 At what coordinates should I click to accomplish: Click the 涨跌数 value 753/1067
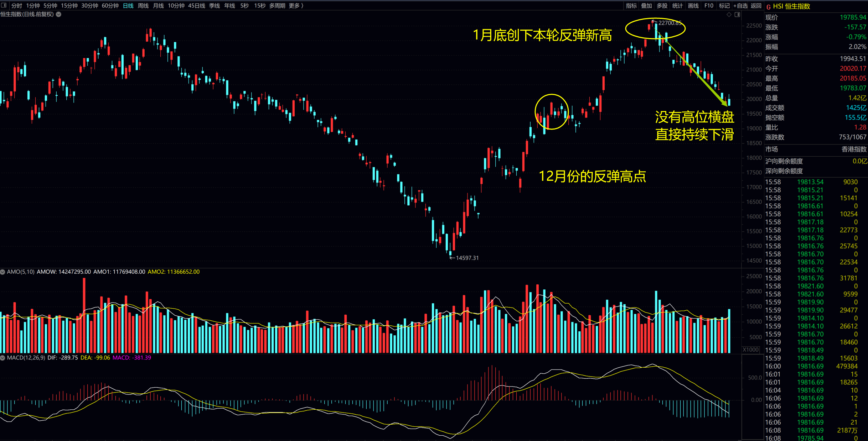point(852,137)
